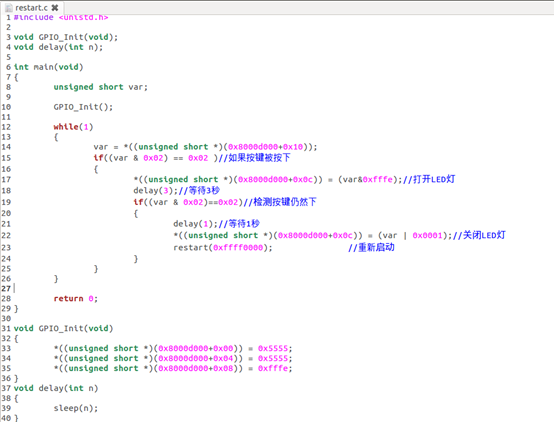Click the comment 关闭LED灯
Viewport: 554px width, 422px height.
pyautogui.click(x=479, y=235)
